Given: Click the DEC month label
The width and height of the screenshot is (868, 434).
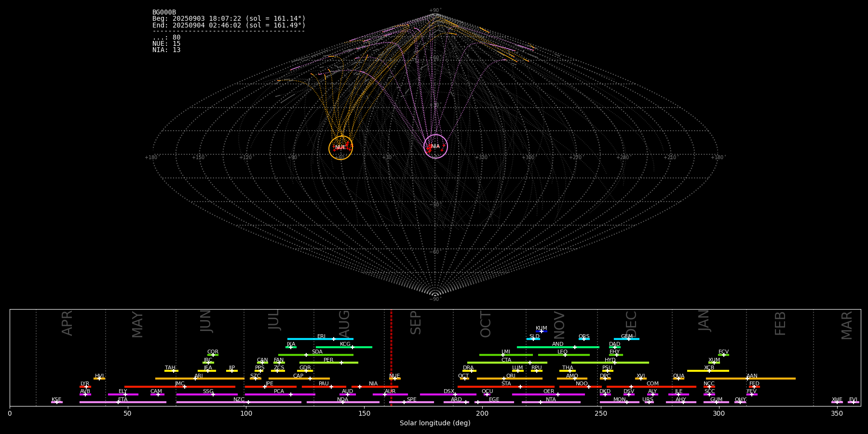Looking at the screenshot, I should pos(631,324).
